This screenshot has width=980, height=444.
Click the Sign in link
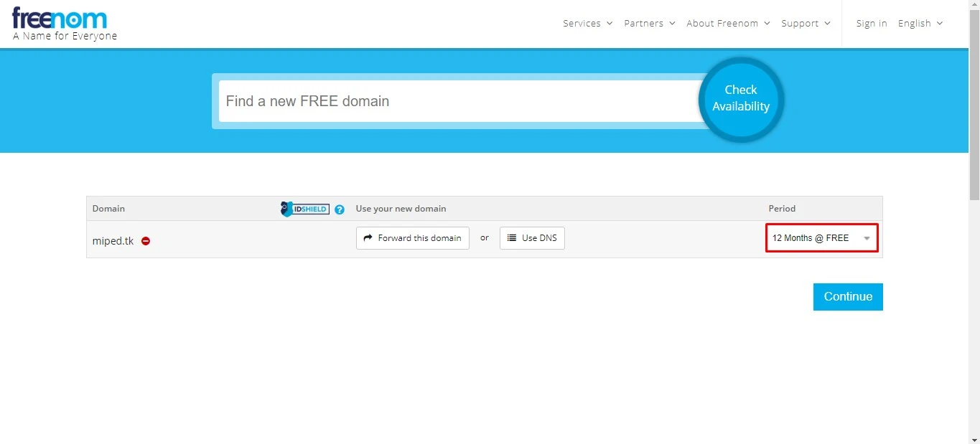click(x=872, y=23)
